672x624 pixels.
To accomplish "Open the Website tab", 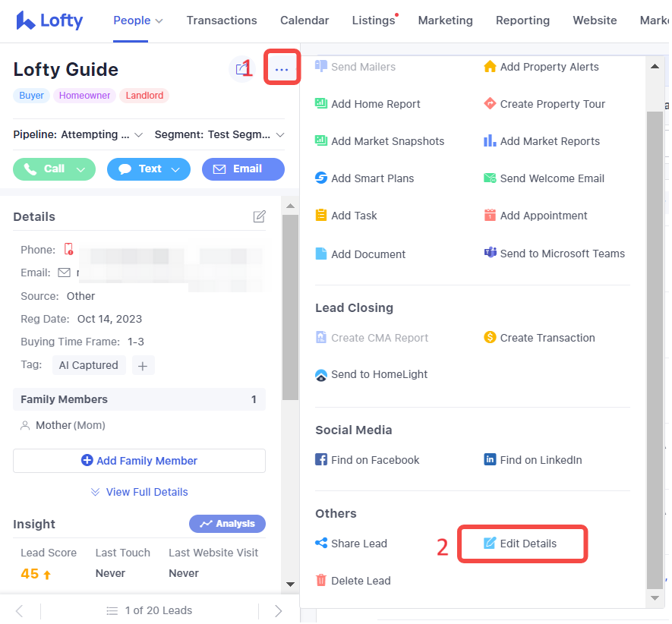I will (595, 20).
